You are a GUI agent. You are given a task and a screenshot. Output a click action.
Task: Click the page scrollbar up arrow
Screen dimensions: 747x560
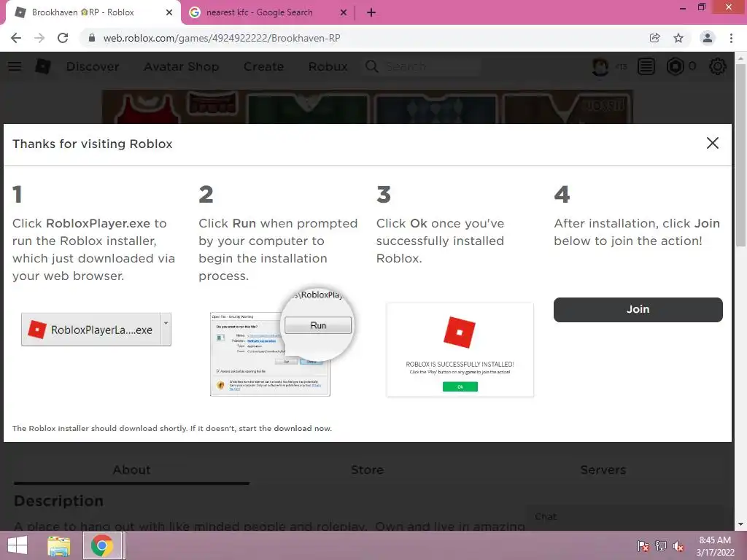coord(740,58)
